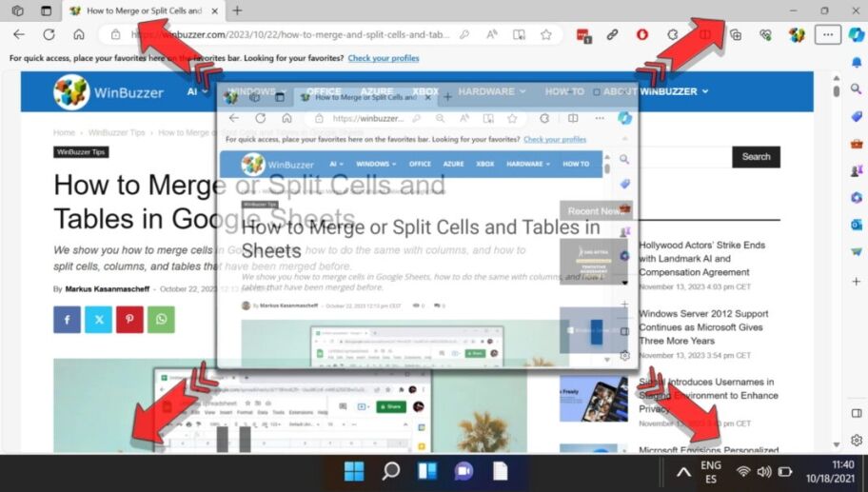Open the Widgets taskbar icon
Image resolution: width=868 pixels, height=492 pixels.
click(x=427, y=471)
